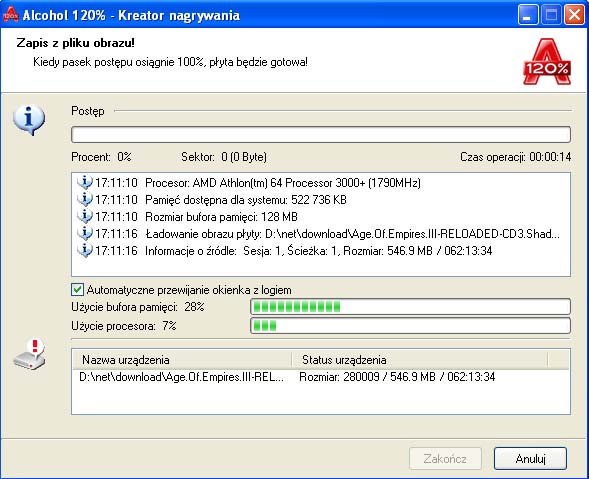Viewport: 589px width, 479px height.
Task: Select the Age.Of.Empires.III device row
Action: pos(320,377)
